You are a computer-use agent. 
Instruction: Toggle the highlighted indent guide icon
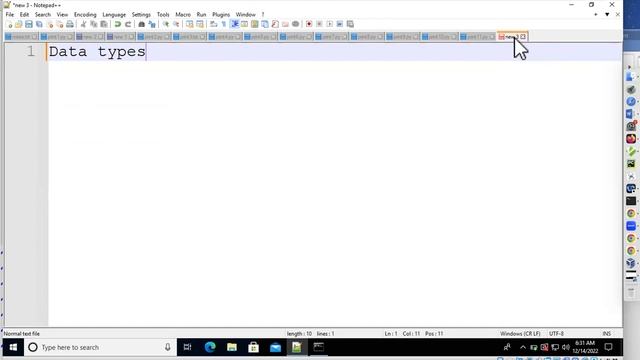(235, 24)
